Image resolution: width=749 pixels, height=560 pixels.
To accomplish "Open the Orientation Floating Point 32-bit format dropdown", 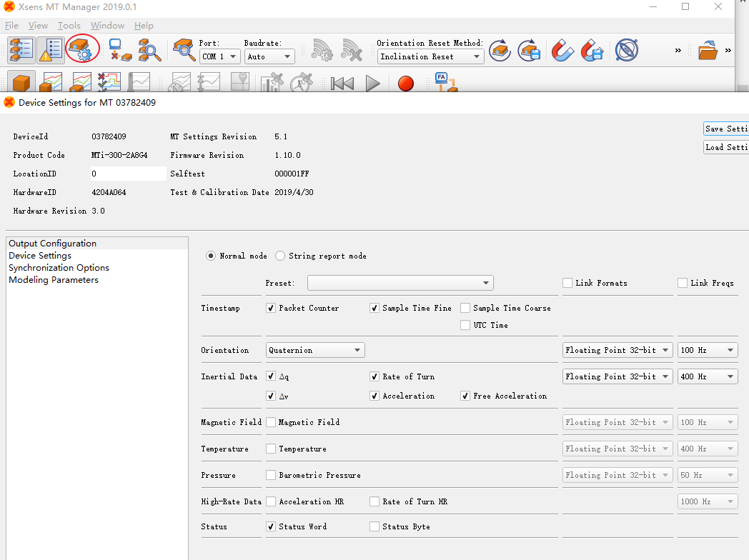I will pyautogui.click(x=617, y=350).
